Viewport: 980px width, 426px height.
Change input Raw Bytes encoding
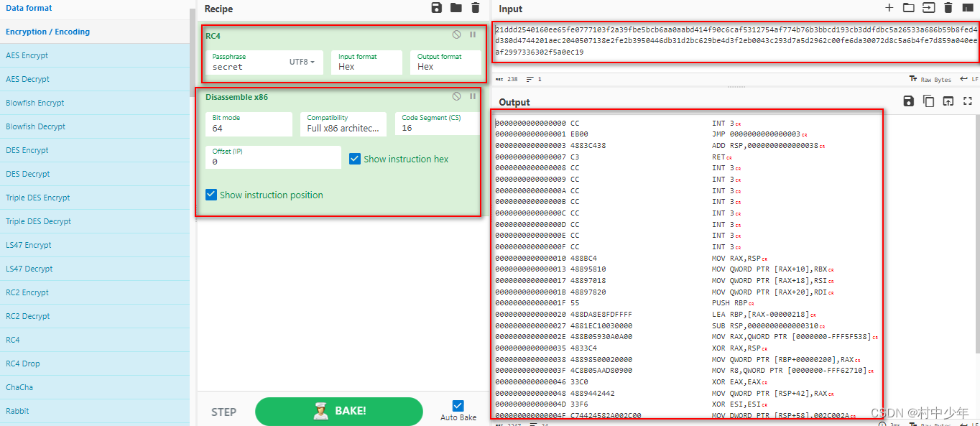tap(930, 79)
